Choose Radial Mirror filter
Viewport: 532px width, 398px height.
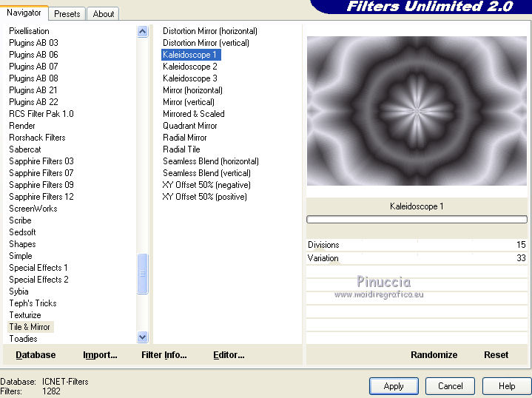tap(185, 138)
